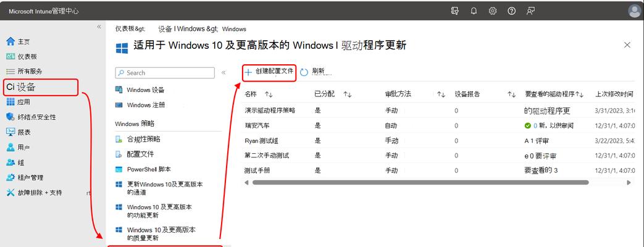Collapse the devices submenu pane
The height and width of the screenshot is (247, 644).
click(x=224, y=73)
